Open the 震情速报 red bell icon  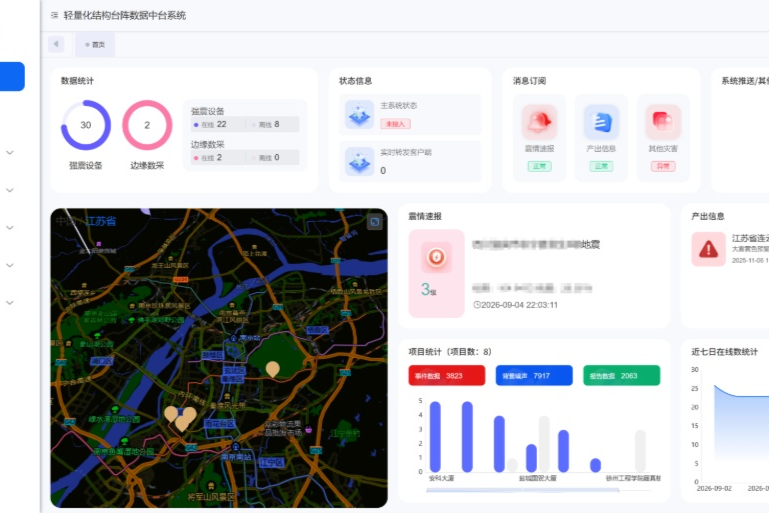coord(539,122)
